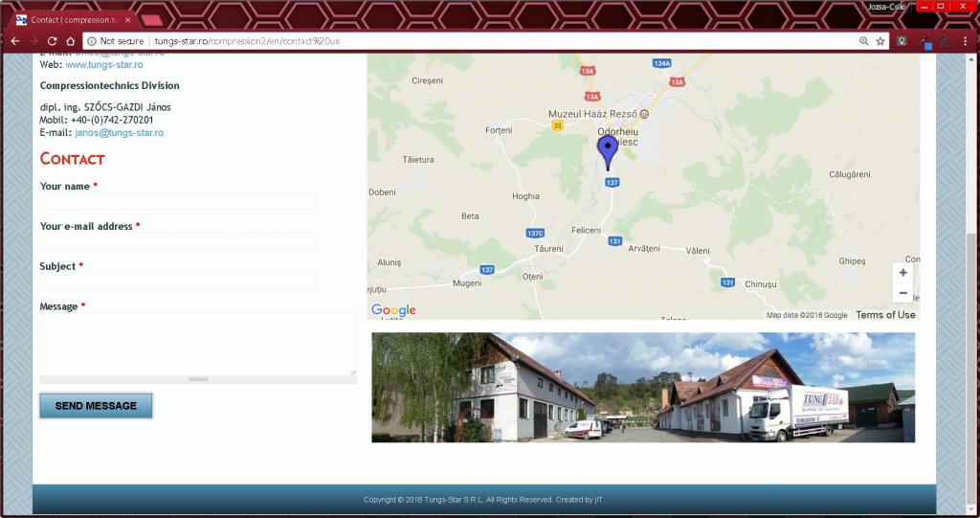Open the Chrome three-dot menu
This screenshot has height=518, width=980.
click(964, 41)
